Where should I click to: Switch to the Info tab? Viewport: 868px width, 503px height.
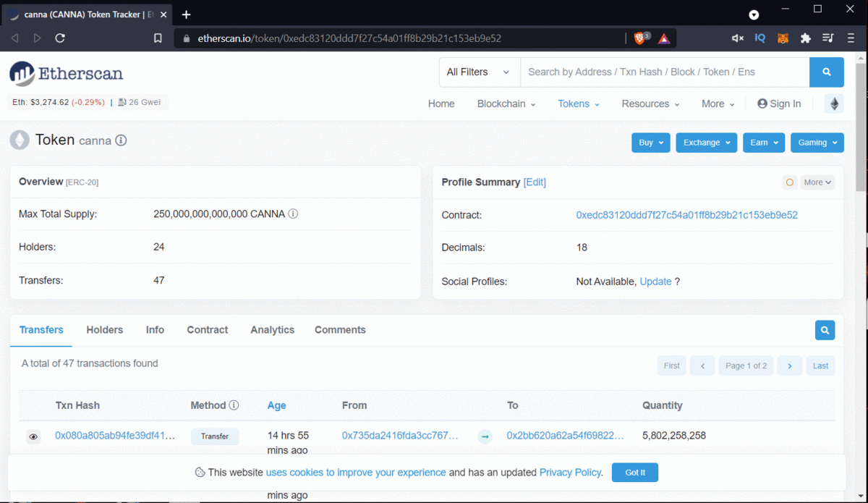[155, 330]
